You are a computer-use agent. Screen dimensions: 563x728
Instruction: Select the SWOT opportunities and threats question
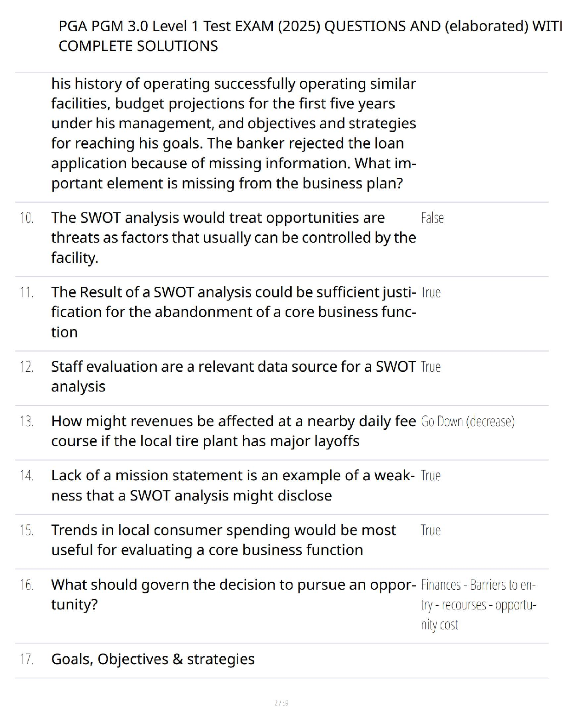point(234,238)
